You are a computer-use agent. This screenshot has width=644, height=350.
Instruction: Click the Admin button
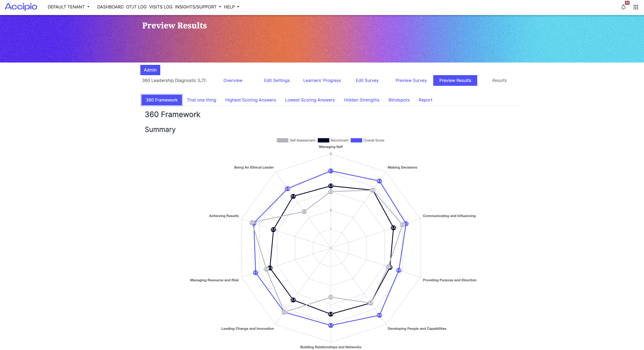tap(150, 70)
